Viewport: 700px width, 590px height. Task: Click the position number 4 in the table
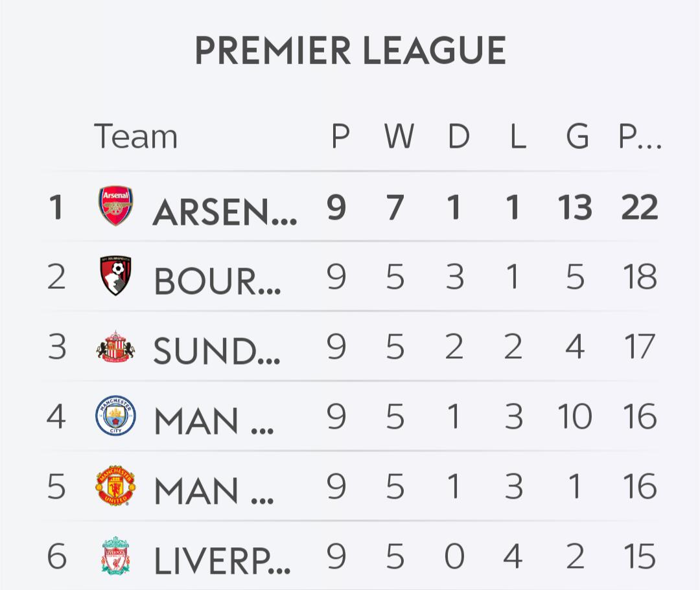tap(56, 416)
